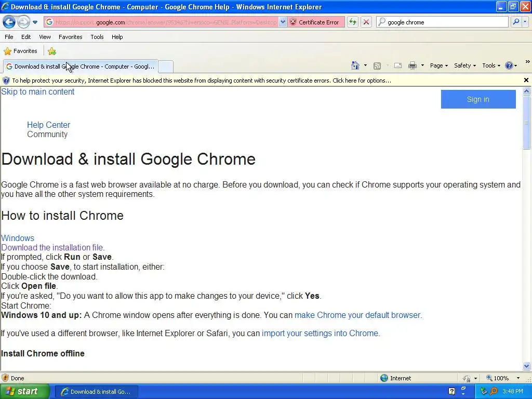Click the orange magnifier tray icon
This screenshot has height=399, width=532.
coord(494,392)
